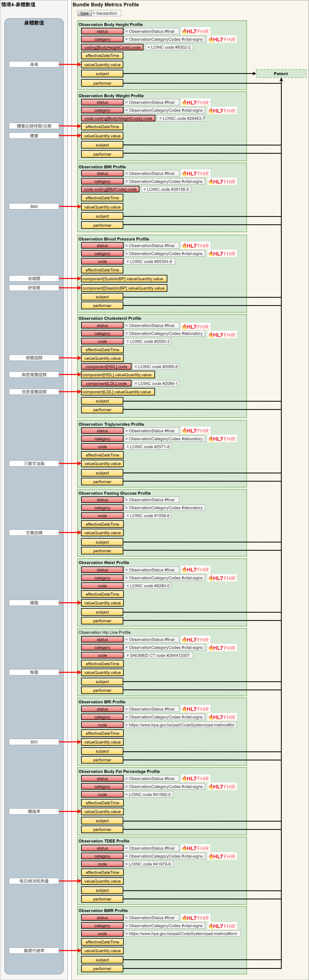Click HL7 FHIR logo beside Hip Line status
Image resolution: width=309 pixels, height=980 pixels.
(195, 640)
